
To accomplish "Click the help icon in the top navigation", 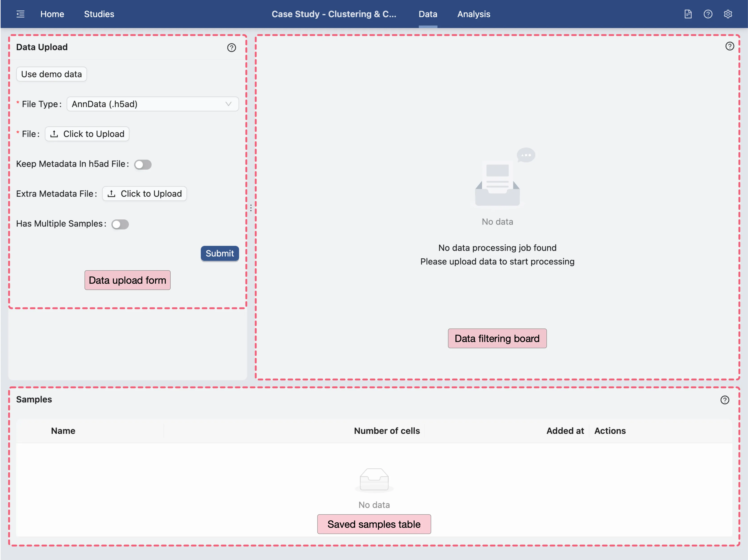I will click(x=708, y=14).
